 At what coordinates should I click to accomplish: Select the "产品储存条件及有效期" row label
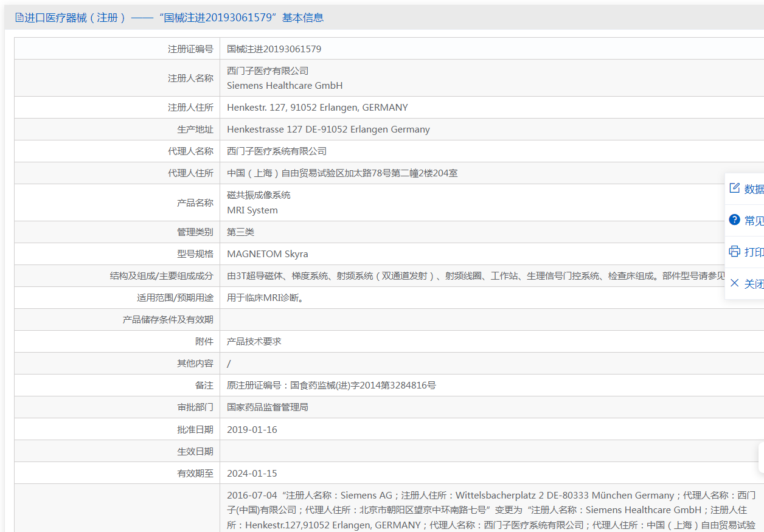coord(168,319)
